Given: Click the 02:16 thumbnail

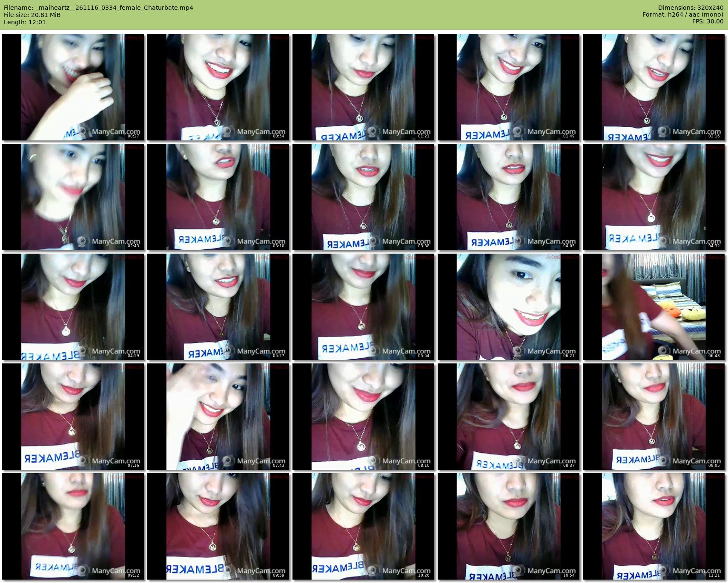Looking at the screenshot, I should [654, 87].
